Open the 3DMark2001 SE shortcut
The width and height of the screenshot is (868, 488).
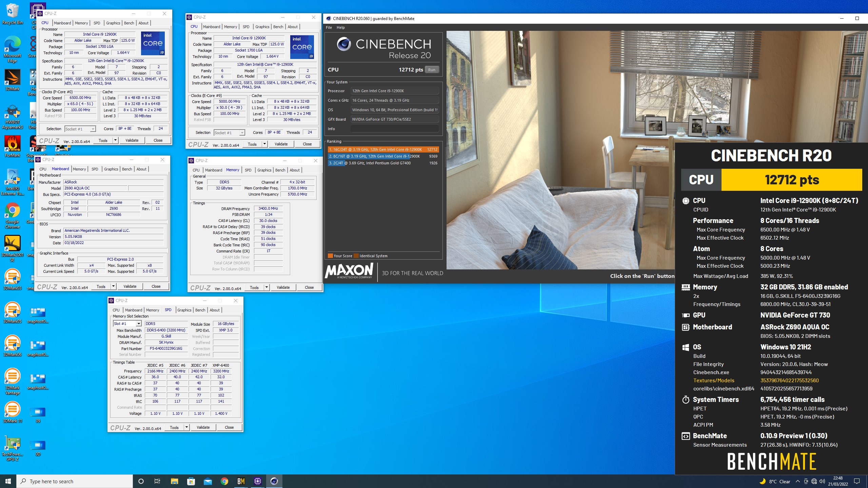(x=12, y=249)
